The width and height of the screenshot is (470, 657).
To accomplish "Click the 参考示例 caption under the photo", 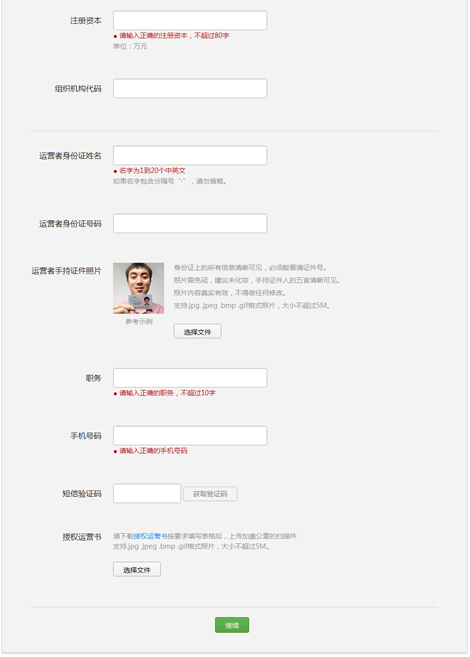I will [x=139, y=322].
